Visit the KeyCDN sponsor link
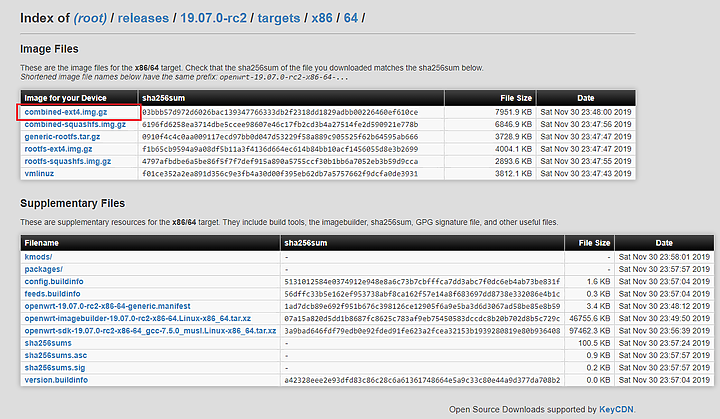720x419 pixels. pos(616,409)
